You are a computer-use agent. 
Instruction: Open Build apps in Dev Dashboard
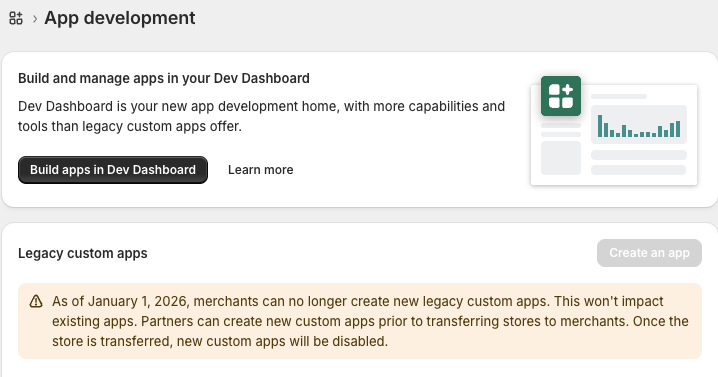click(x=113, y=170)
